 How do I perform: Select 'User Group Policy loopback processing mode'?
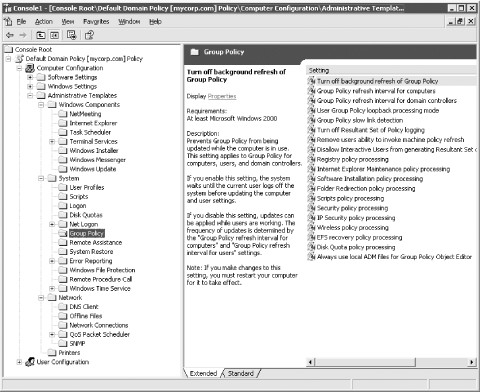click(378, 111)
